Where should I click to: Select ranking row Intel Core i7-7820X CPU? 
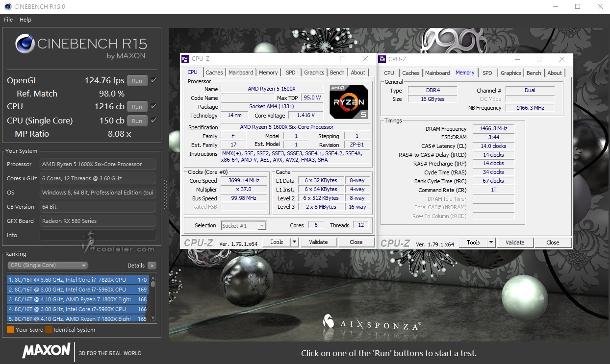click(78, 280)
